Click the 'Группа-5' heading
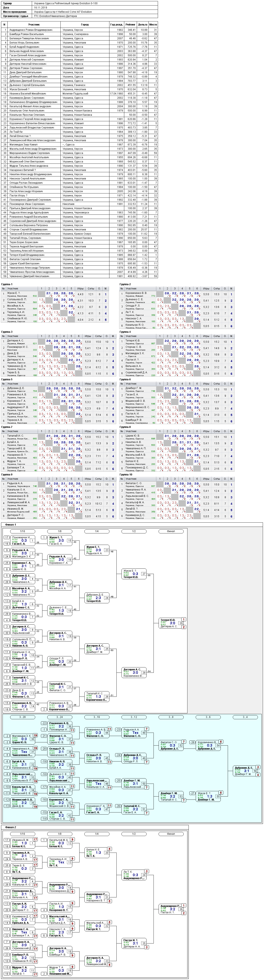The image size is (264, 980). (7, 379)
